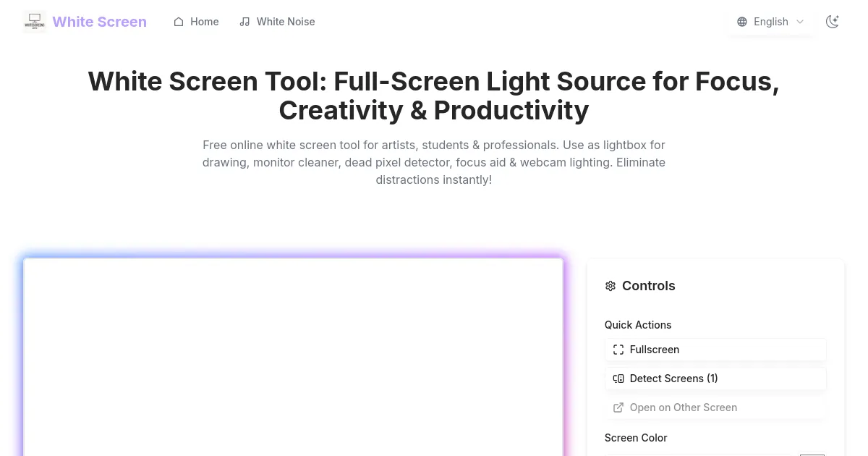868x456 pixels.
Task: Click the Open on Other Screen action
Action: [x=715, y=408]
